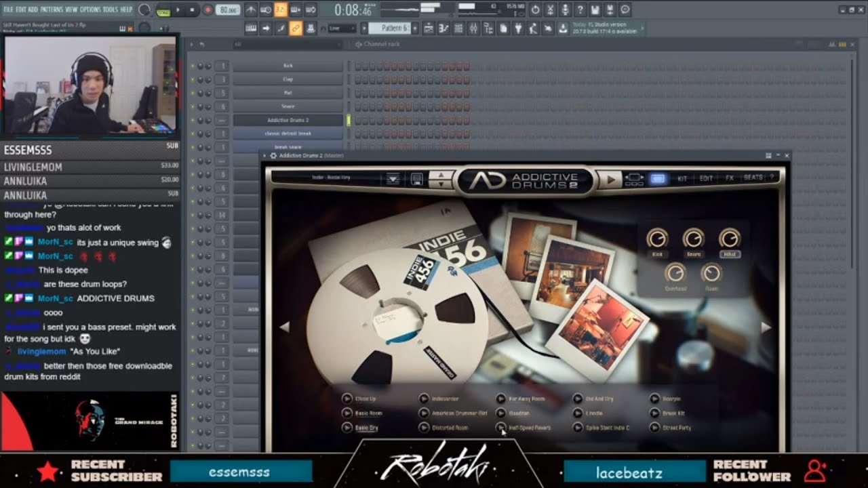868x488 pixels.
Task: Stop playback in the FL Studio transport
Action: pos(192,10)
